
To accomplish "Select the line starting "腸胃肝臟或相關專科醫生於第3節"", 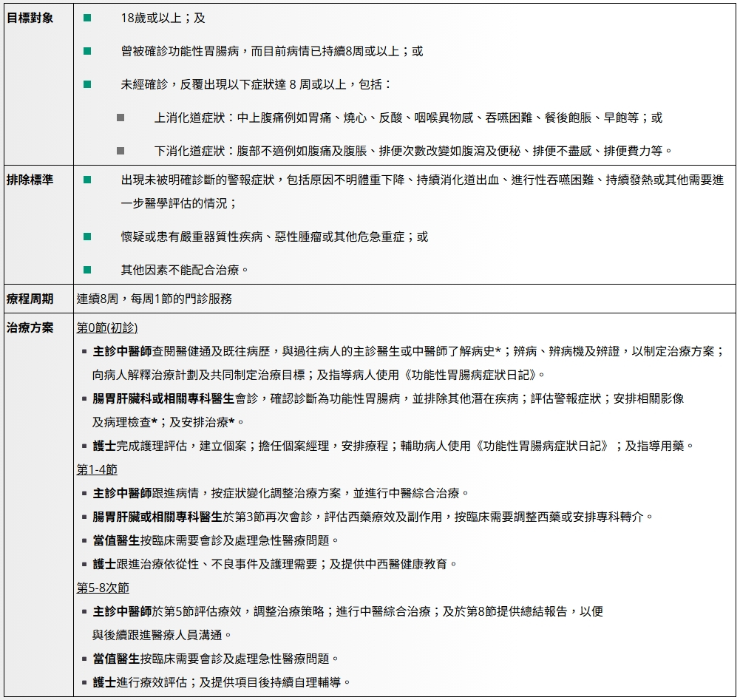I will click(x=373, y=517).
